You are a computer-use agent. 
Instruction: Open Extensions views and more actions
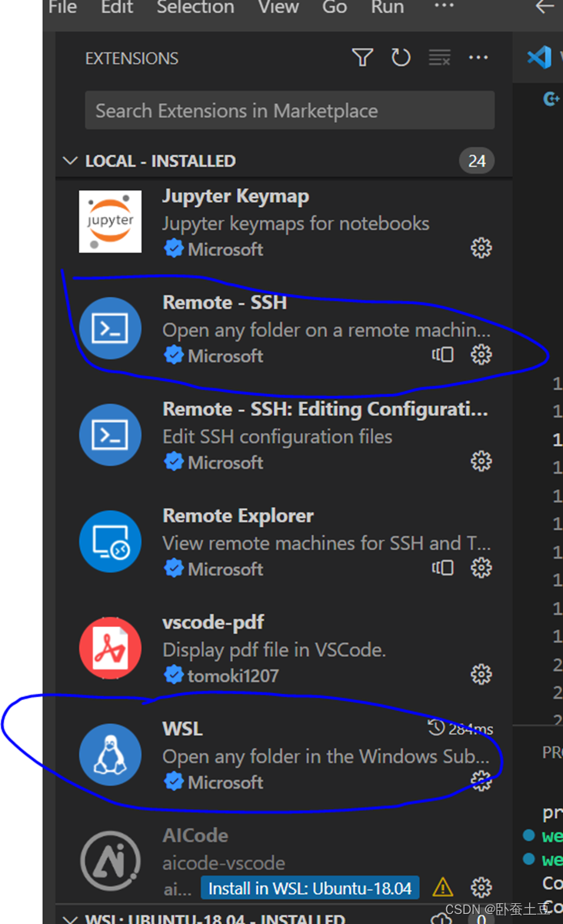(478, 58)
